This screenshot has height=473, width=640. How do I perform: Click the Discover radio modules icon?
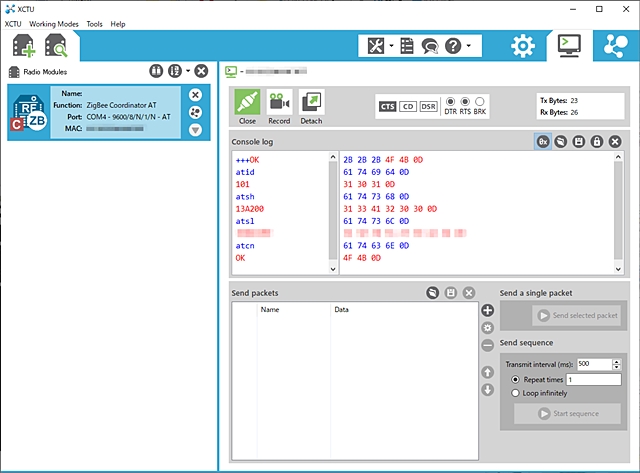(x=54, y=45)
